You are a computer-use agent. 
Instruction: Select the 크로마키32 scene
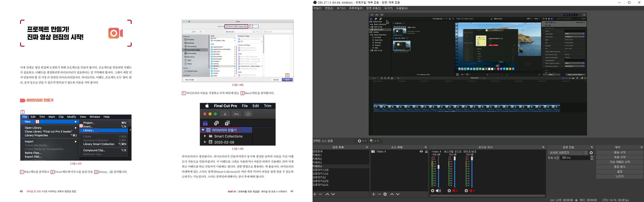pyautogui.click(x=341, y=178)
